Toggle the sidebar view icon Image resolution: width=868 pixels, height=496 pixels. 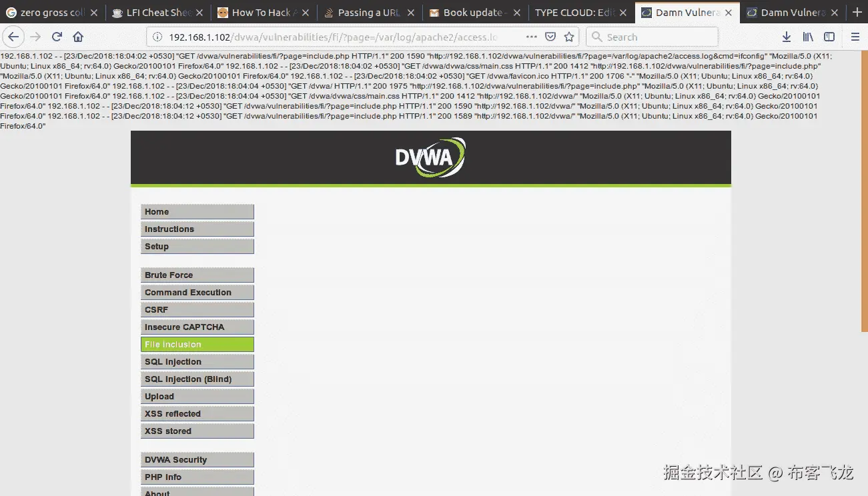coord(829,37)
